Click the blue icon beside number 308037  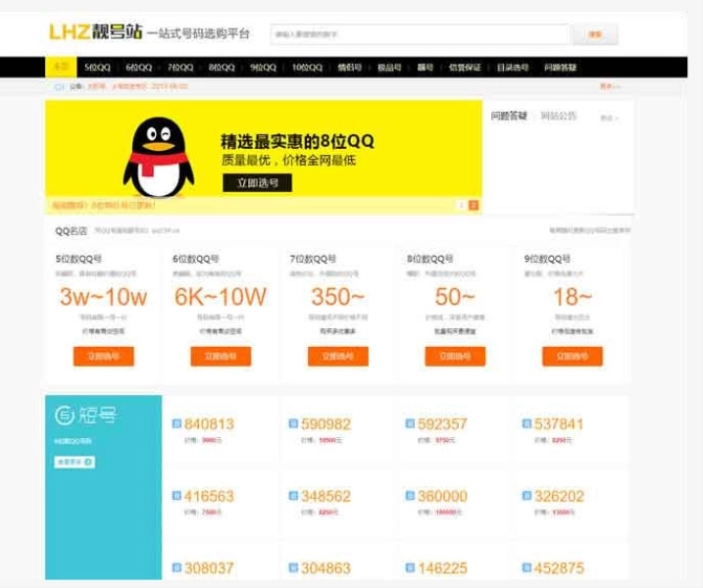coord(176,567)
